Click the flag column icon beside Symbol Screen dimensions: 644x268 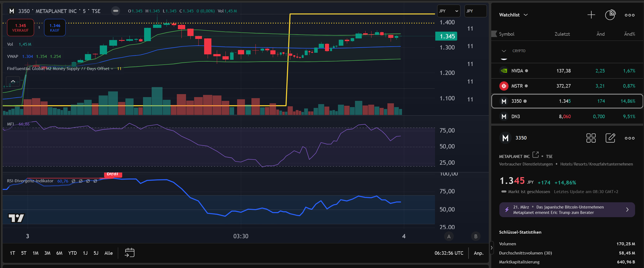pos(494,34)
